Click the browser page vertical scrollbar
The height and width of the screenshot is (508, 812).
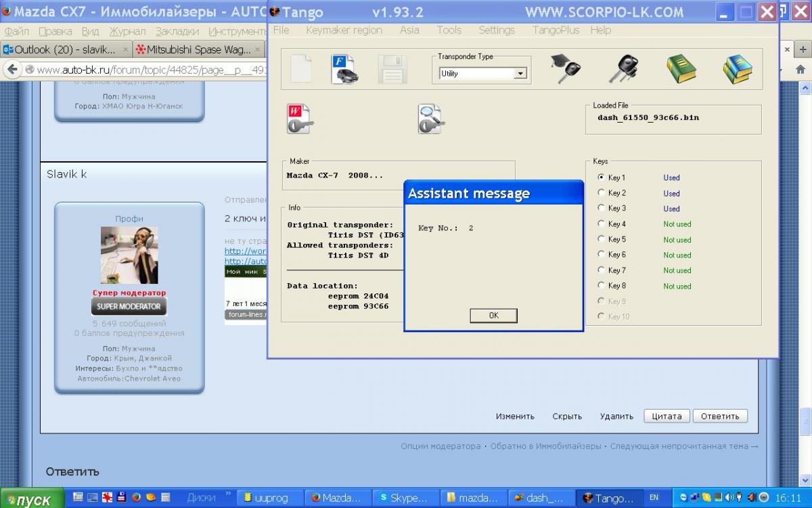click(805, 271)
